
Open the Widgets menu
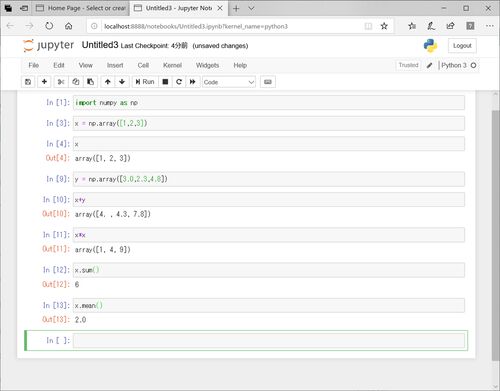pos(207,65)
